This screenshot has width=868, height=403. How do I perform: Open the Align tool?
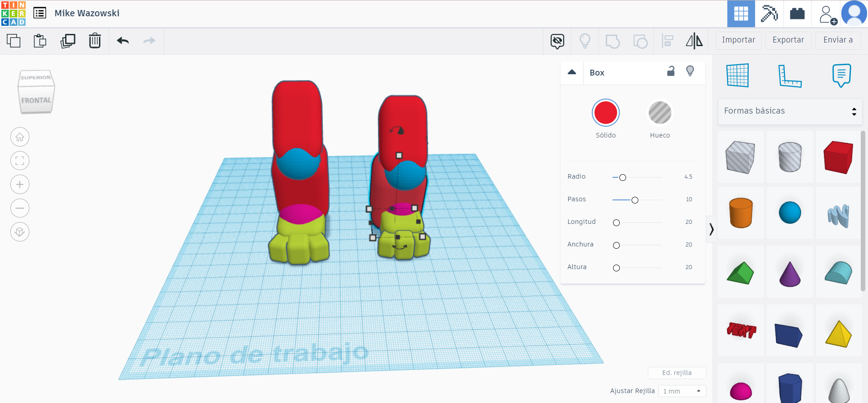668,41
